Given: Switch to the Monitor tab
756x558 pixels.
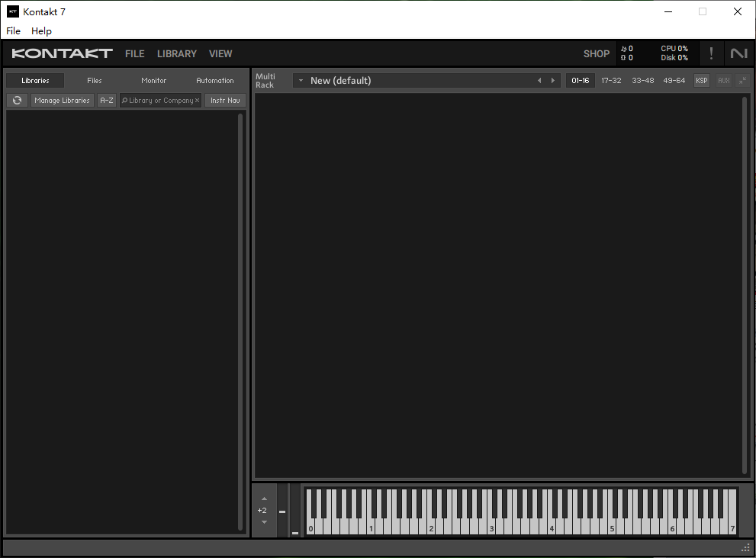Looking at the screenshot, I should pos(154,81).
